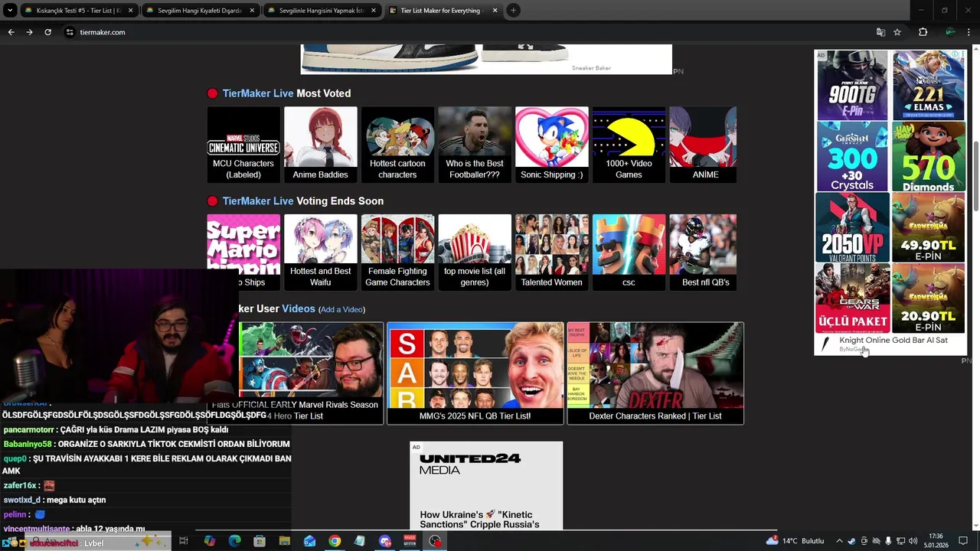
Task: Open the United24 Media Kinetic Sanctions ad
Action: click(486, 485)
